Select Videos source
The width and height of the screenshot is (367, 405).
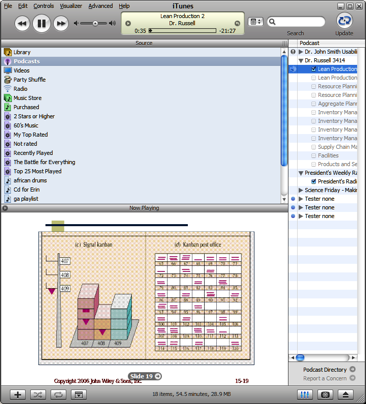[x=141, y=71]
